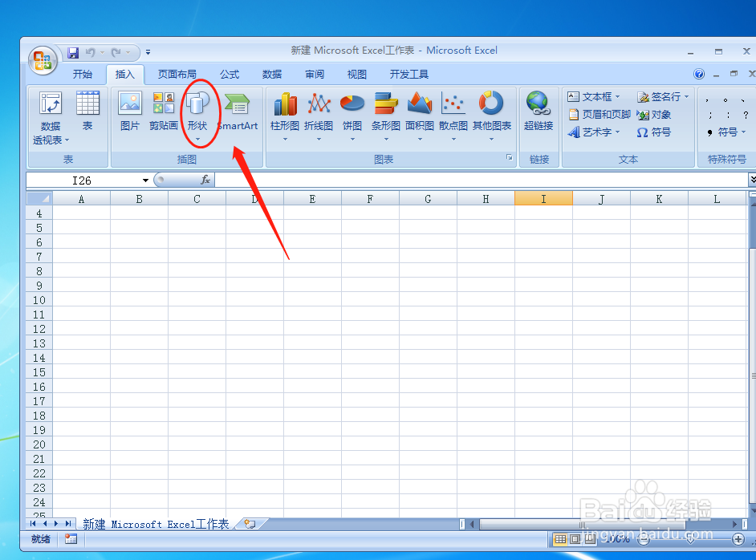Insert a hyperlink (超链接)
This screenshot has height=560, width=756.
click(539, 111)
